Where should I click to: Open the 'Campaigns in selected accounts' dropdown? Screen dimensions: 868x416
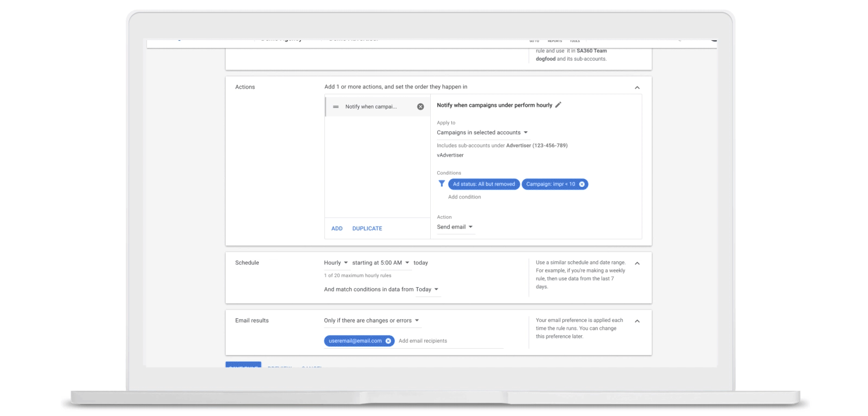click(x=482, y=133)
